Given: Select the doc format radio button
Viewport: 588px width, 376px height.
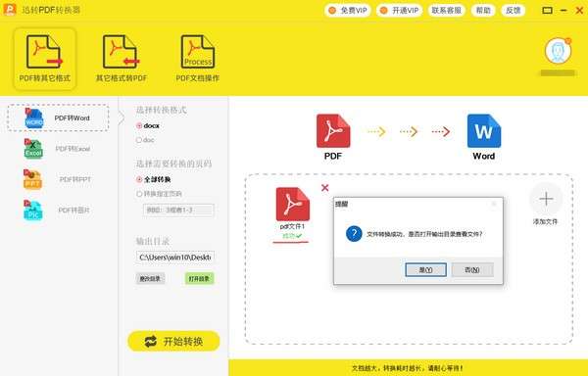Looking at the screenshot, I should point(139,140).
